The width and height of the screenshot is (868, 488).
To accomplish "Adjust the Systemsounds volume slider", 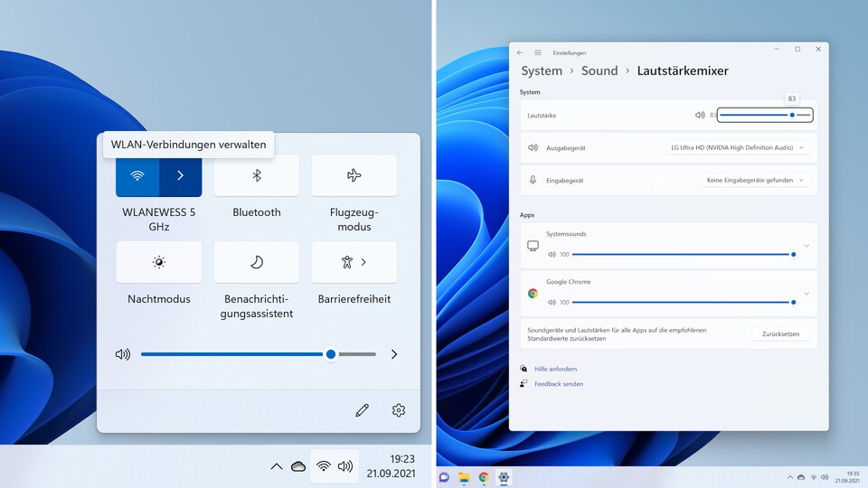I will coord(684,255).
